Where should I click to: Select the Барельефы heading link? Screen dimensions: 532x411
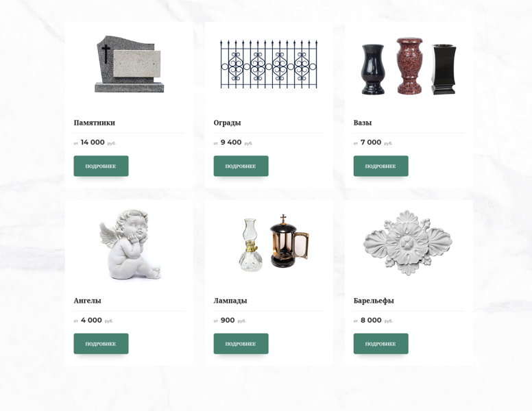(x=374, y=301)
